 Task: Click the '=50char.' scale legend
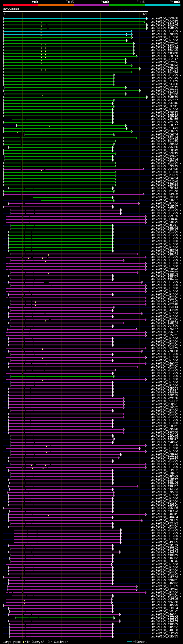click(137, 642)
